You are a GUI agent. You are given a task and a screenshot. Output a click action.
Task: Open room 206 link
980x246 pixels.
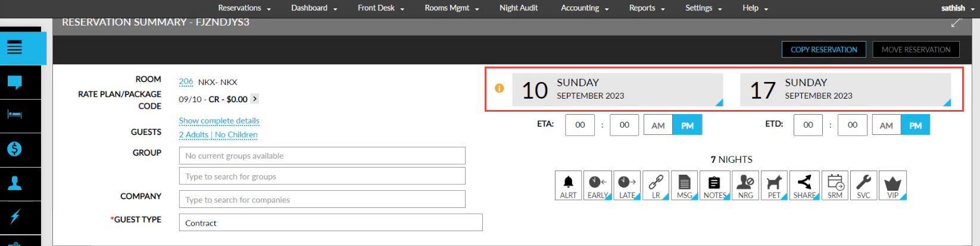click(x=186, y=81)
